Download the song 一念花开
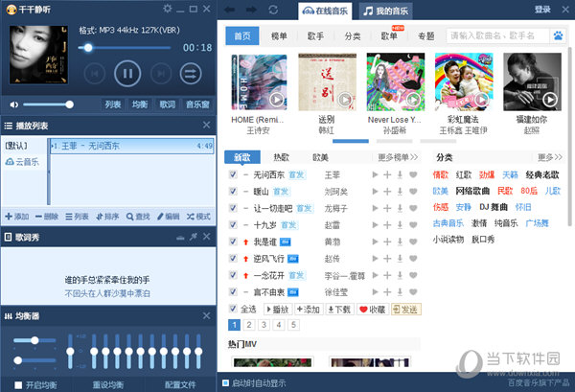The width and height of the screenshot is (575, 392). point(400,275)
